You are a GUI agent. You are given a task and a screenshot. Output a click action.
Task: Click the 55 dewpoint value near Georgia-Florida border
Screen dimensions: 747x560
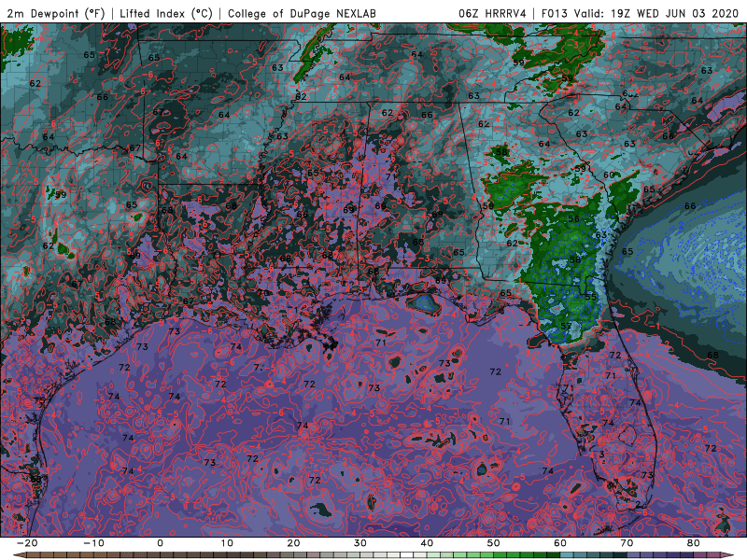(591, 297)
